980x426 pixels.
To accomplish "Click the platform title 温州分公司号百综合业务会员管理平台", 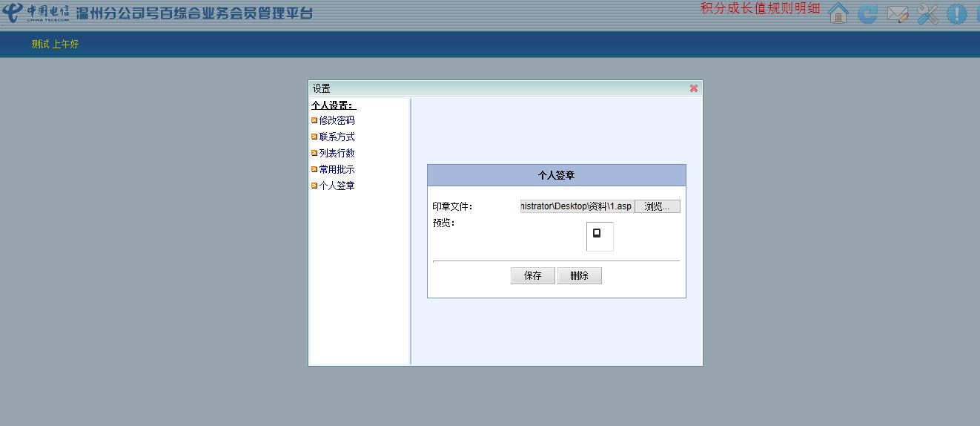I will tap(194, 13).
